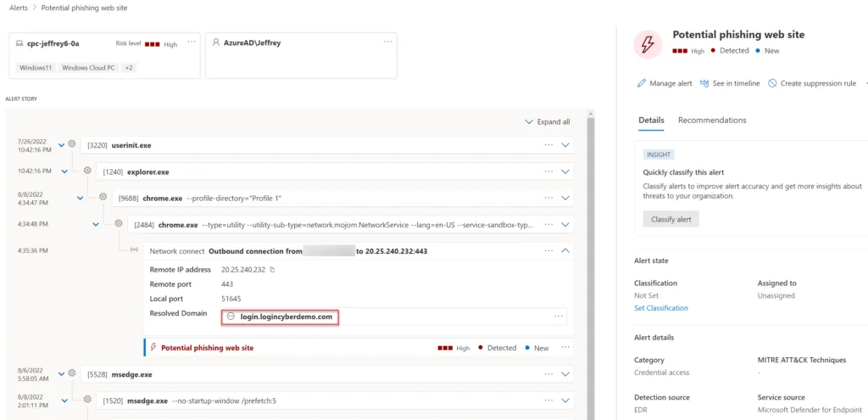Expand the userinit.exe row details chevron
The height and width of the screenshot is (420, 868).
click(565, 145)
